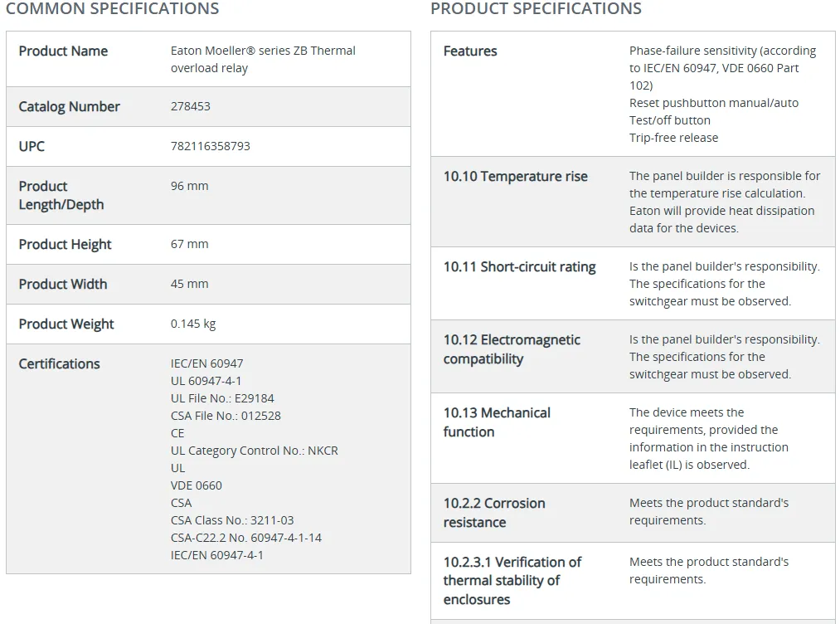This screenshot has width=840, height=624.
Task: Select the Certifications row label
Action: [x=59, y=363]
